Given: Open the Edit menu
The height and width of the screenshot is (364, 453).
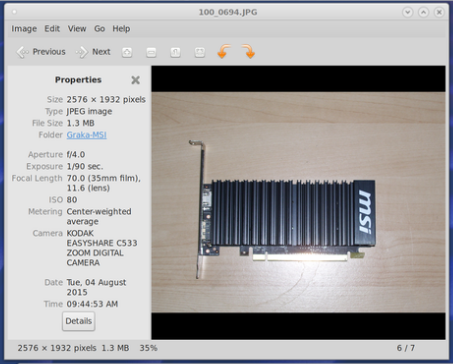Looking at the screenshot, I should pyautogui.click(x=52, y=29).
